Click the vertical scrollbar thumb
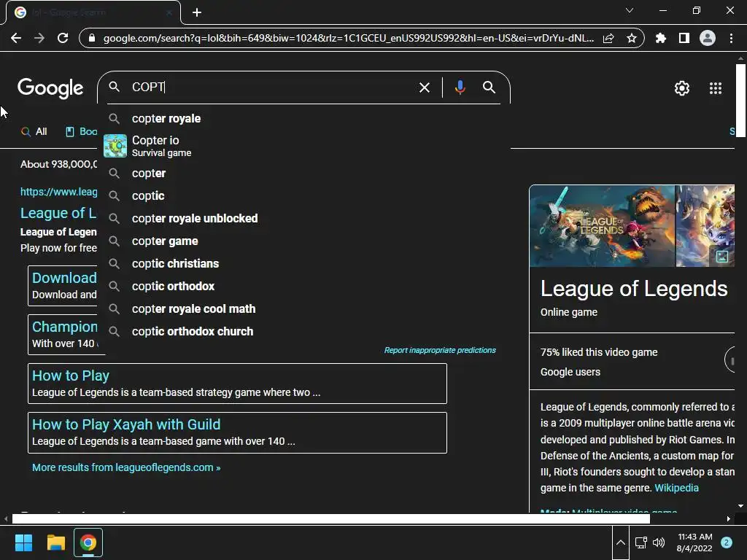 [740, 100]
